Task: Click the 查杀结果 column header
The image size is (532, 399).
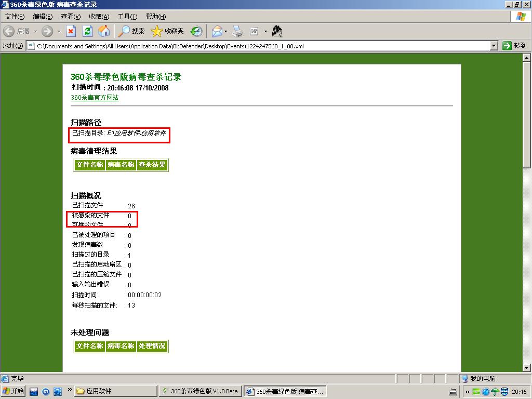Action: [x=152, y=165]
